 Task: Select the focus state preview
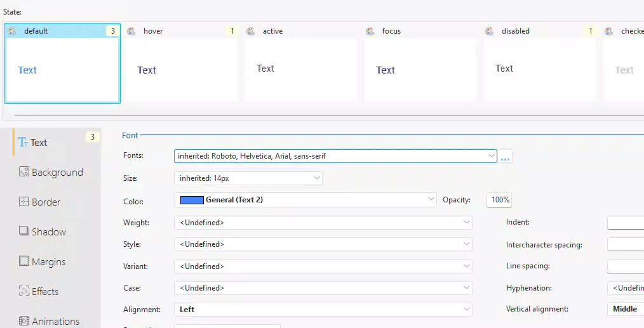420,70
